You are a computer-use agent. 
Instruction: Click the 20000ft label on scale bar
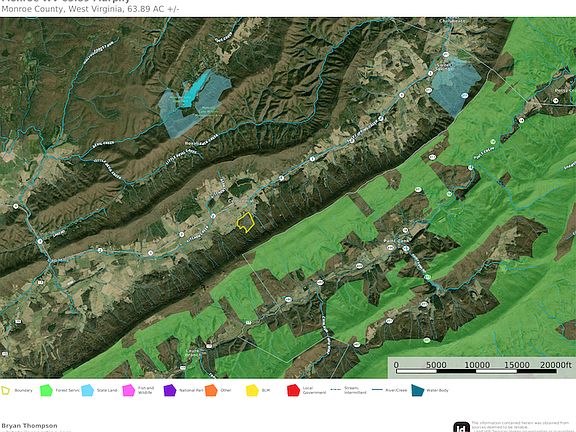click(556, 365)
